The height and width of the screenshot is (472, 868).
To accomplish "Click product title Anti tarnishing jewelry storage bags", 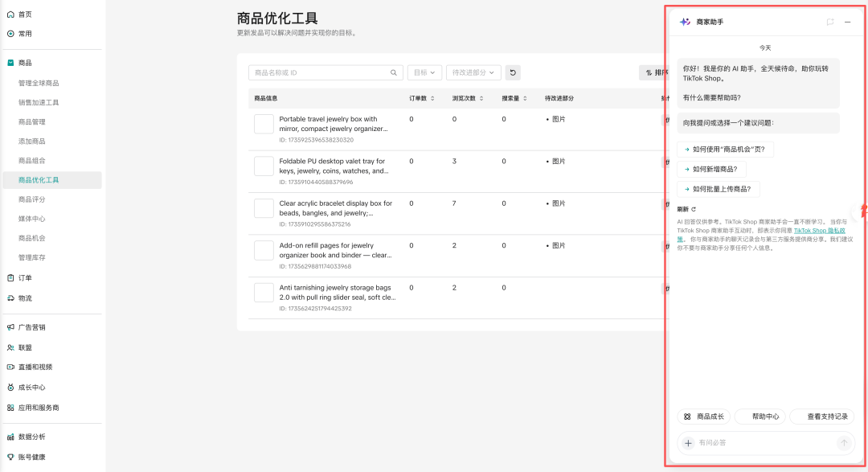I will click(x=337, y=293).
